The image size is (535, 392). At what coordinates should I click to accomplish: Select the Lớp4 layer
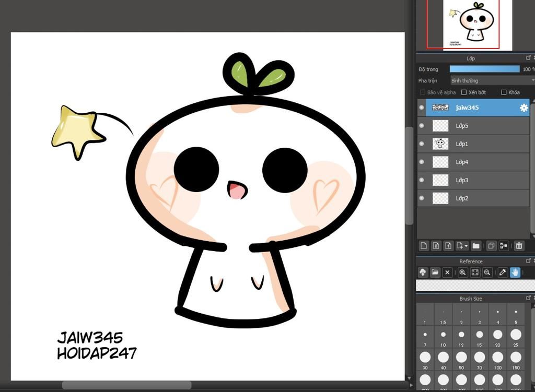tap(473, 162)
